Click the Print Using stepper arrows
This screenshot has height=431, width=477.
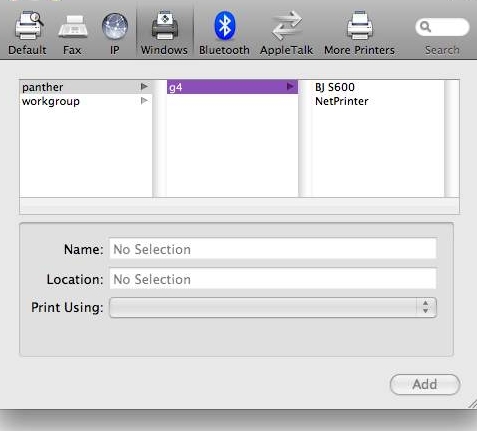(x=425, y=307)
